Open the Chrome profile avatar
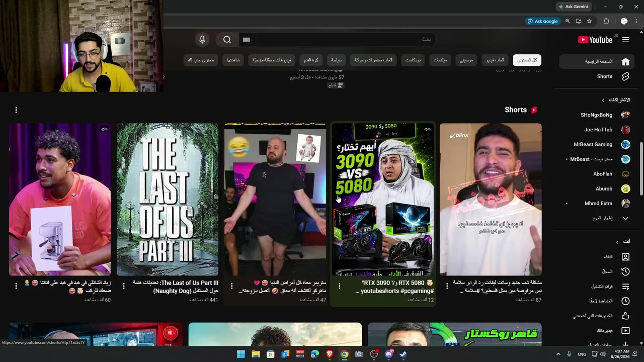This screenshot has width=644, height=362. point(624,21)
